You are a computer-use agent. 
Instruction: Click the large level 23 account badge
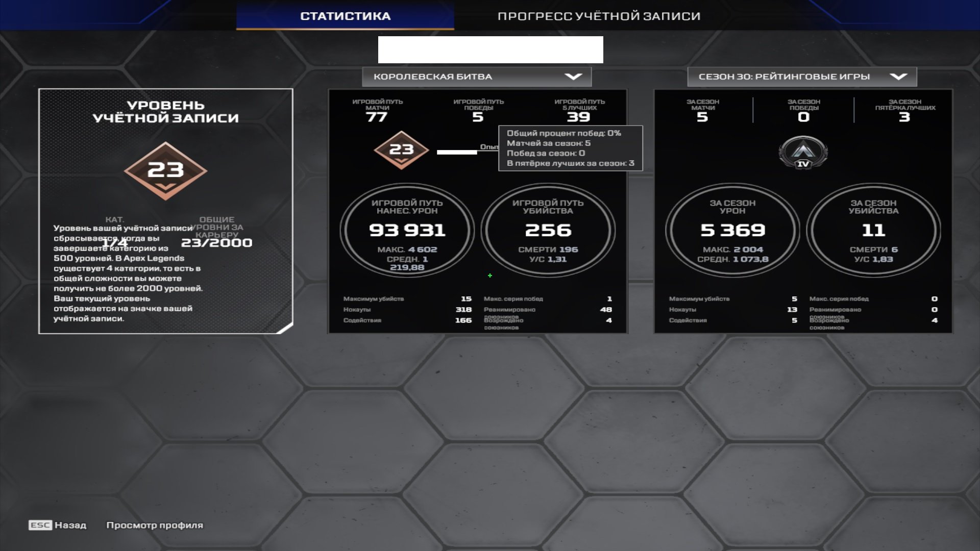point(165,171)
